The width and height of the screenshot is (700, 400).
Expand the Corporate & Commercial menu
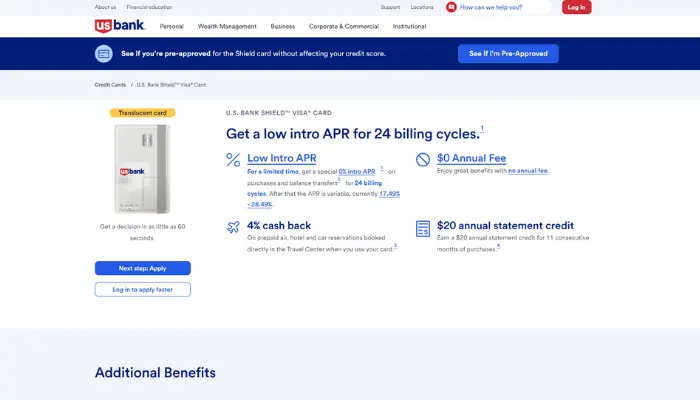coord(343,27)
